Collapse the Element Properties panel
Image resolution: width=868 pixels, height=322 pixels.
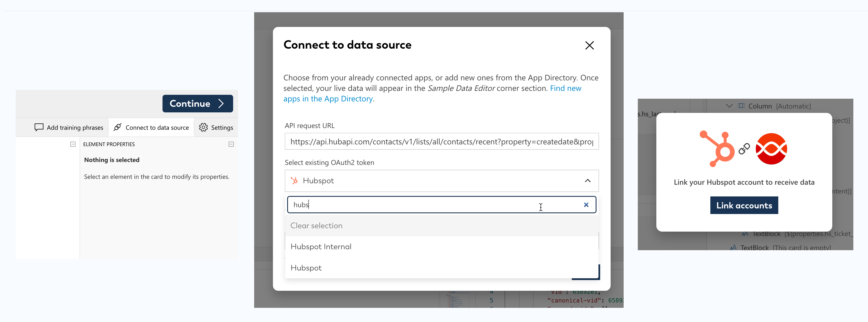231,144
